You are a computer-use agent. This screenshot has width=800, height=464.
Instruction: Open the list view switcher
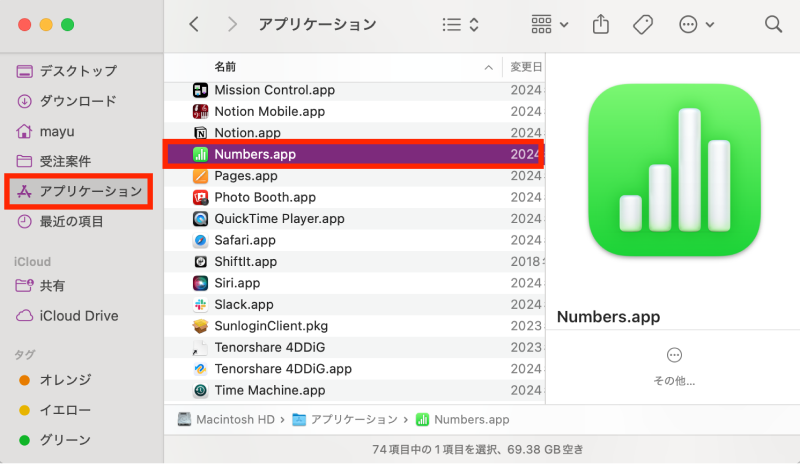pos(461,25)
